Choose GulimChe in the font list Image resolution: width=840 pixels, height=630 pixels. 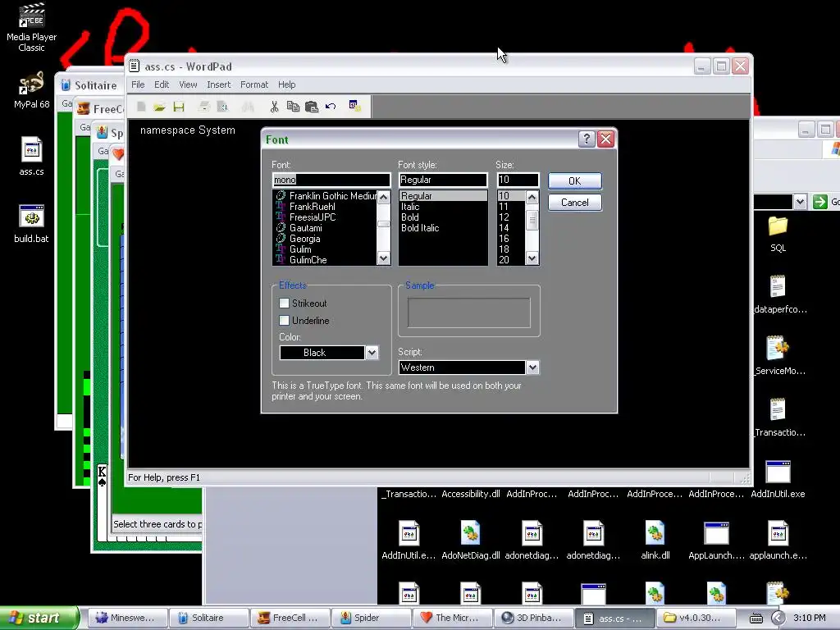[308, 260]
